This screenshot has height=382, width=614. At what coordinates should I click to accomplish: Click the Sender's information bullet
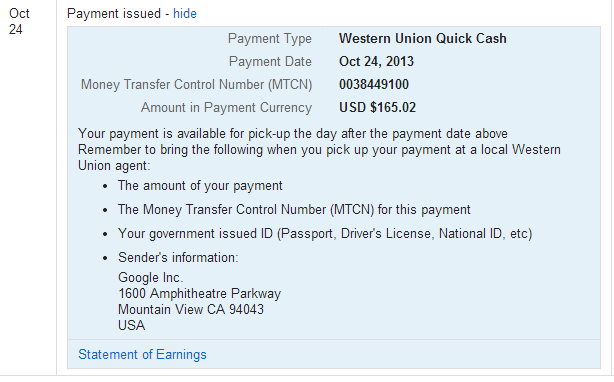pos(178,258)
